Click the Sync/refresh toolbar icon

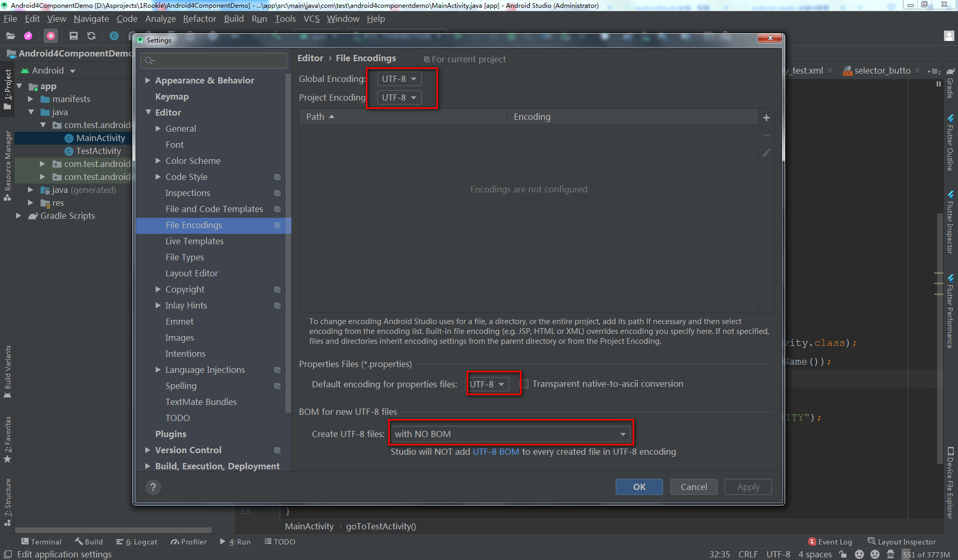click(x=91, y=36)
